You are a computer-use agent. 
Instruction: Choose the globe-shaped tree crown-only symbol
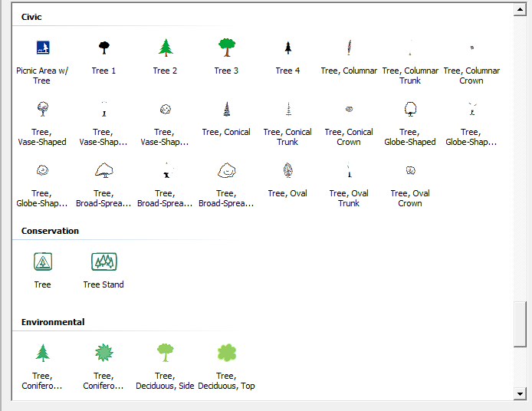coord(43,170)
